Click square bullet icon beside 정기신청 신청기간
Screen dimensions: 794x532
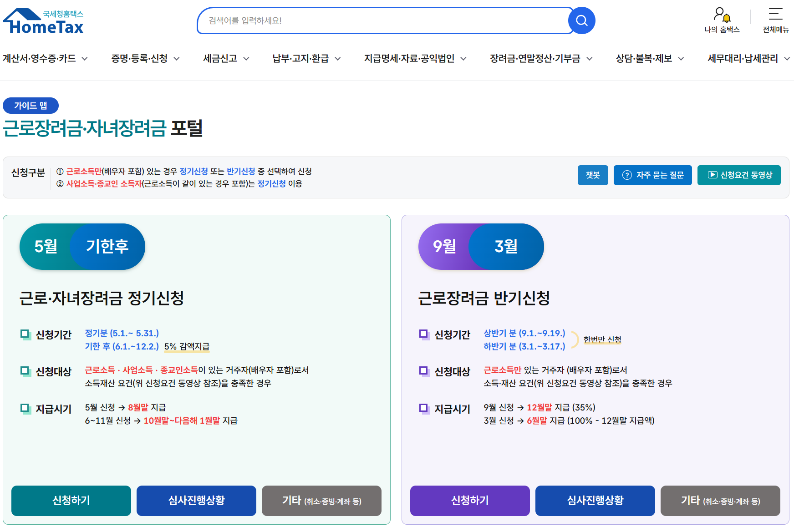coord(25,334)
